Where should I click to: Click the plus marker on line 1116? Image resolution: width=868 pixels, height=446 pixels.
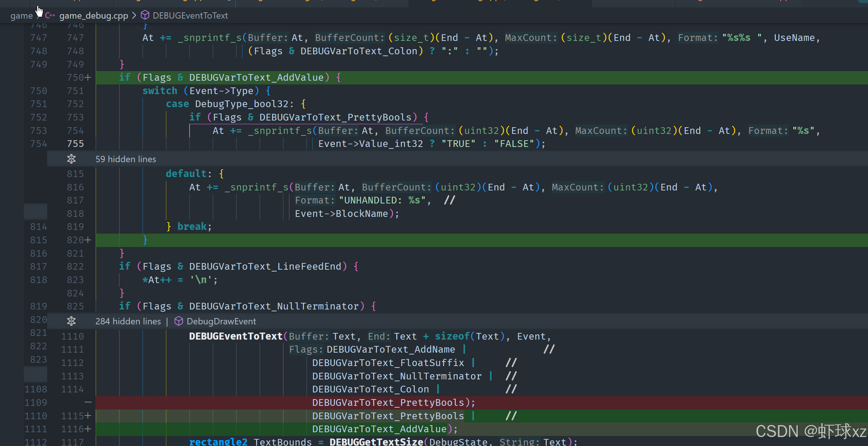pos(88,429)
